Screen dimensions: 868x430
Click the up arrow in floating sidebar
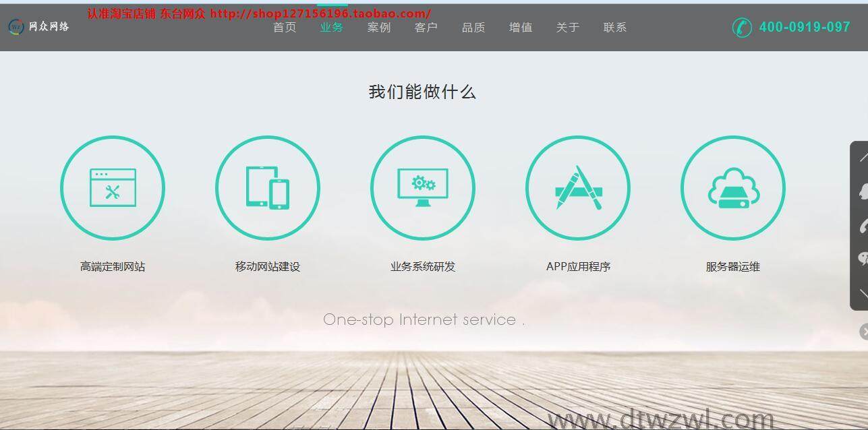(863, 158)
